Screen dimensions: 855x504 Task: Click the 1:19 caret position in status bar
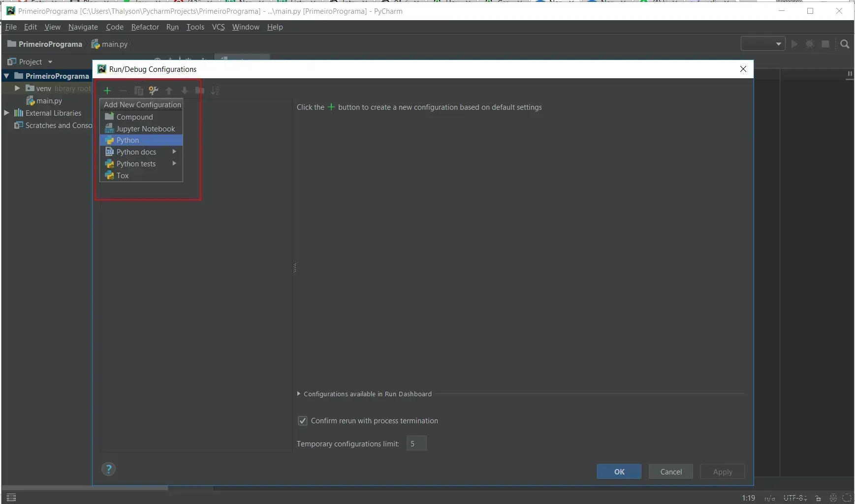748,498
